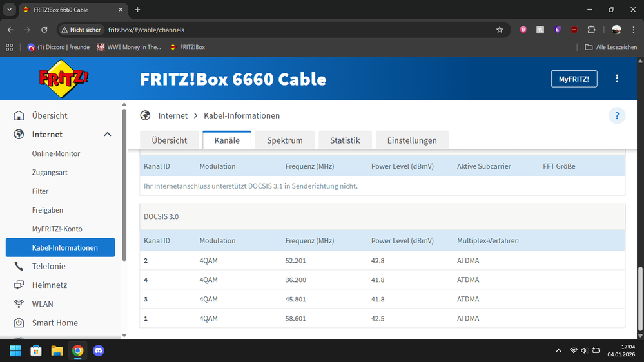
Task: Click the DOCSIS 3.0 section heading
Action: [x=161, y=216]
